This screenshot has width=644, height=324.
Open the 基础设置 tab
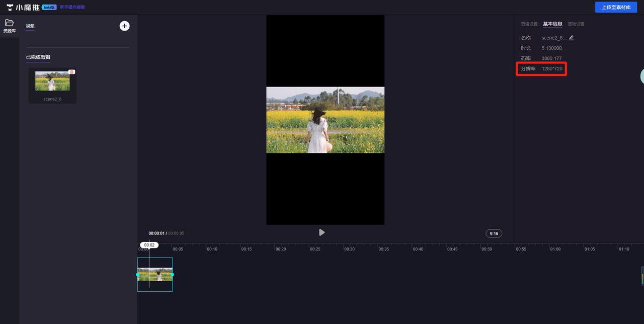(576, 24)
